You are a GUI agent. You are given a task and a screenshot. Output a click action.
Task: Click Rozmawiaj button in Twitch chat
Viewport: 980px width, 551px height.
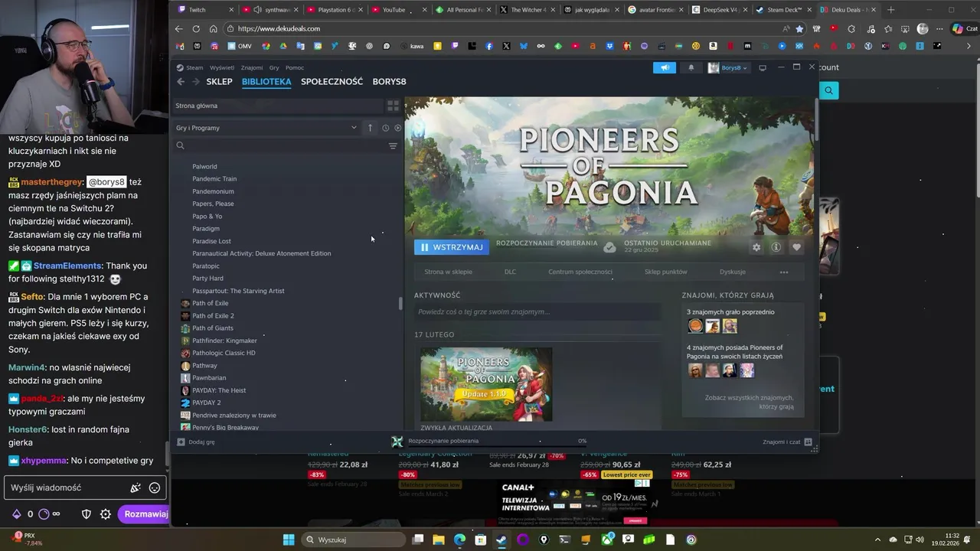145,514
